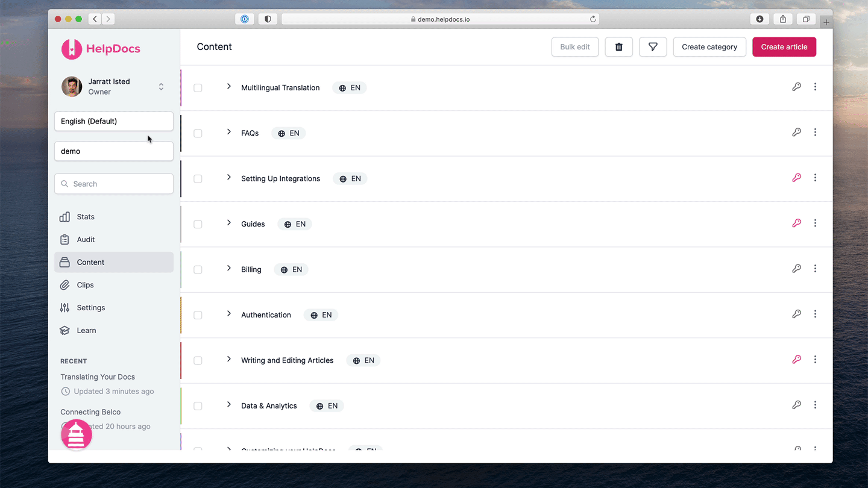Tick checkbox for FAQs
The image size is (868, 488).
198,133
